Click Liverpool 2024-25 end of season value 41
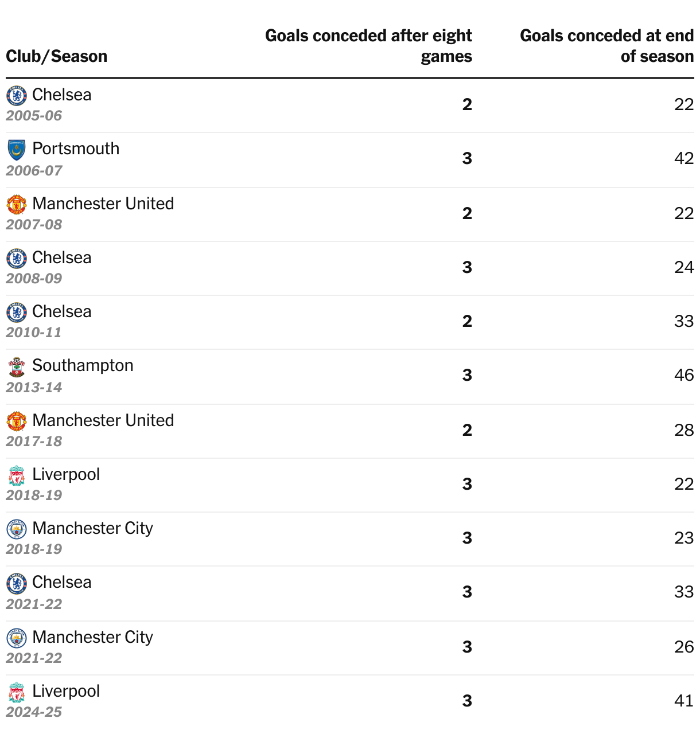 [x=684, y=701]
